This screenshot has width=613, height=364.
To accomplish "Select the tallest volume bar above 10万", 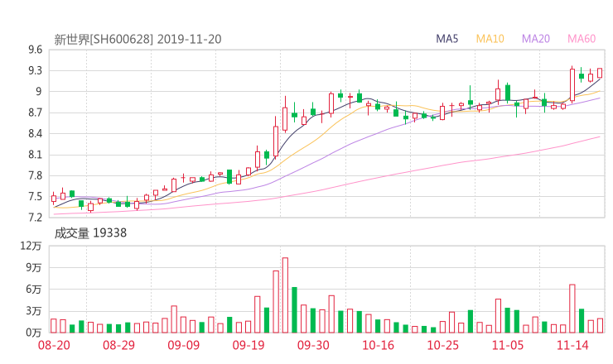I will click(285, 295).
